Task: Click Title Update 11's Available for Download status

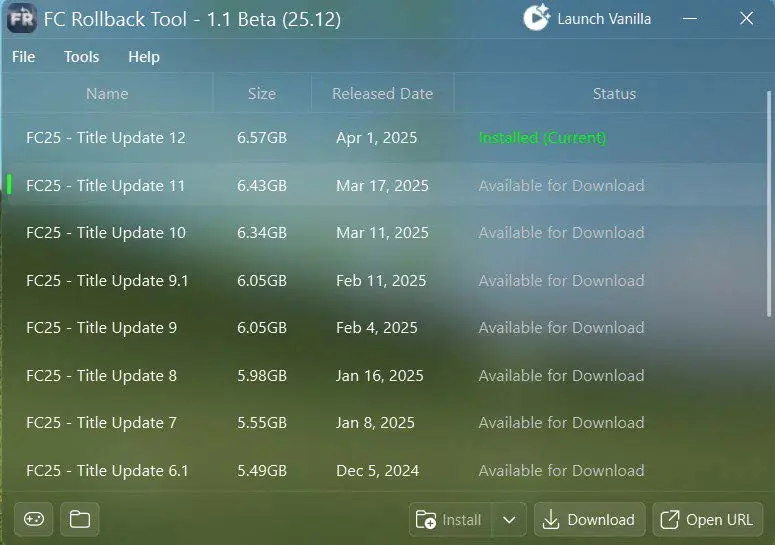Action: pos(561,185)
